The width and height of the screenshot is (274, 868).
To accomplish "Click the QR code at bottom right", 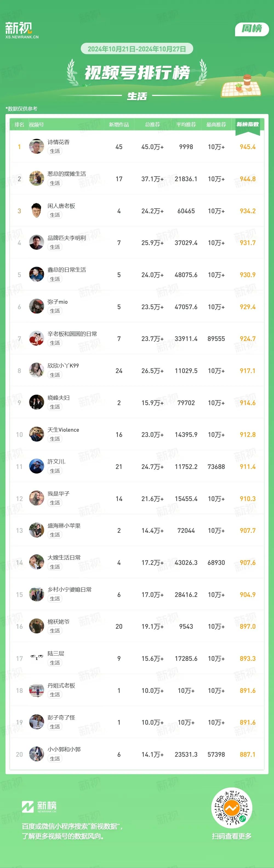I will tap(232, 808).
